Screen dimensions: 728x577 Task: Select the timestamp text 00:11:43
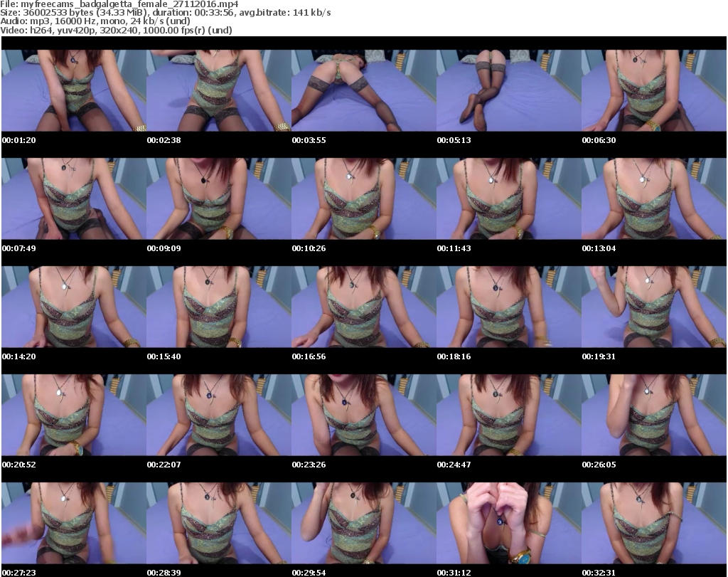click(454, 248)
